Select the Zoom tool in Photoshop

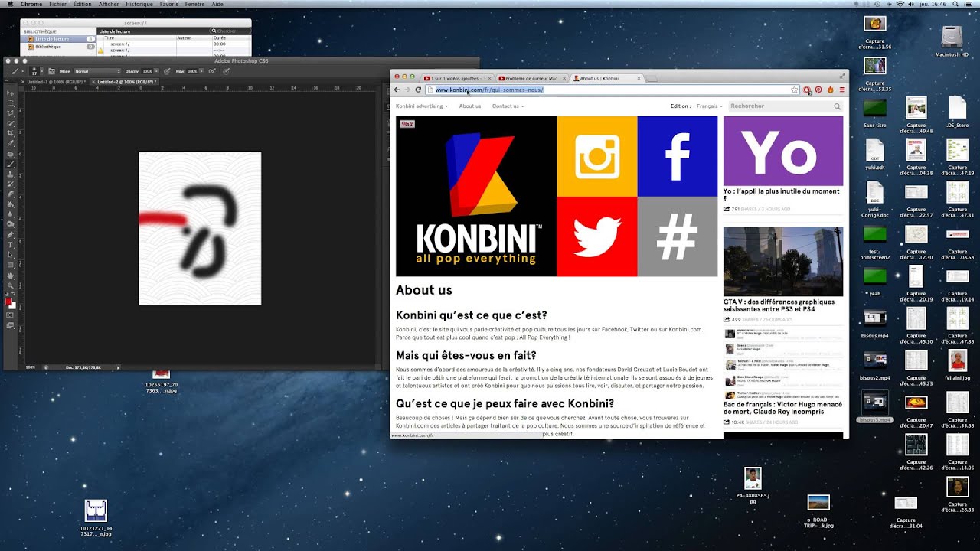pyautogui.click(x=10, y=285)
